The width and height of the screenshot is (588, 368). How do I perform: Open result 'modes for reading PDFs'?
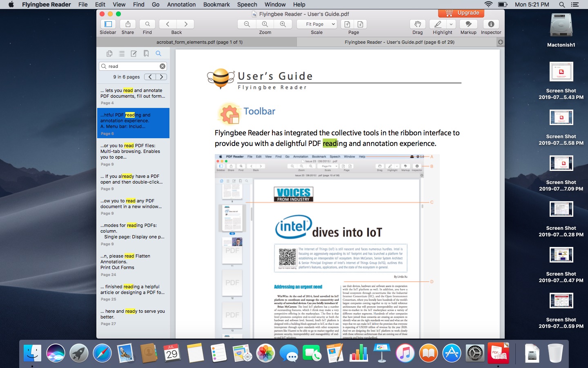133,234
